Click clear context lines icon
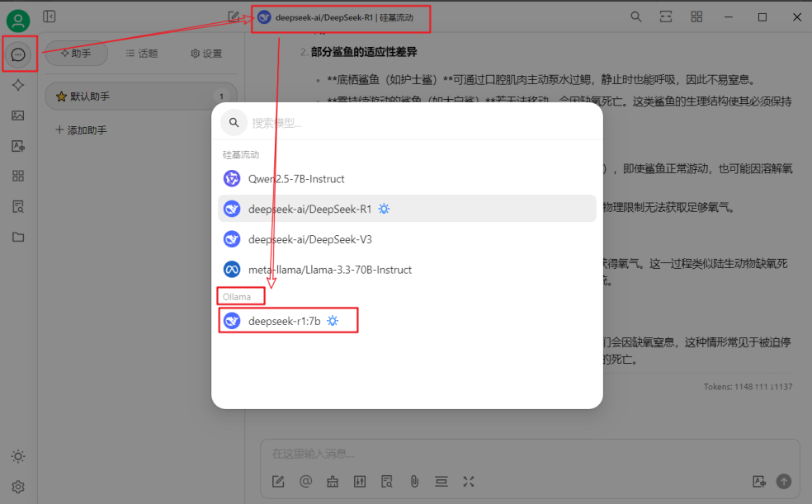The image size is (812, 504). coord(441,482)
